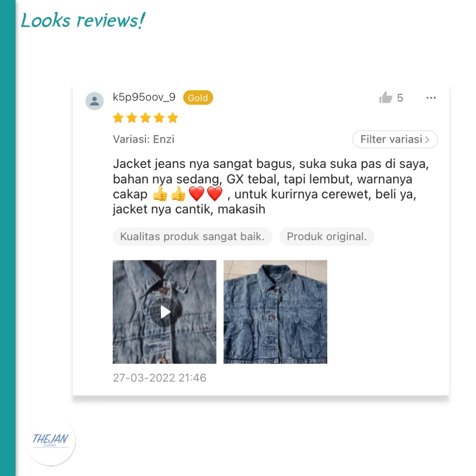The height and width of the screenshot is (476, 476).
Task: Click the THEJAN Clothes logo
Action: 50,440
